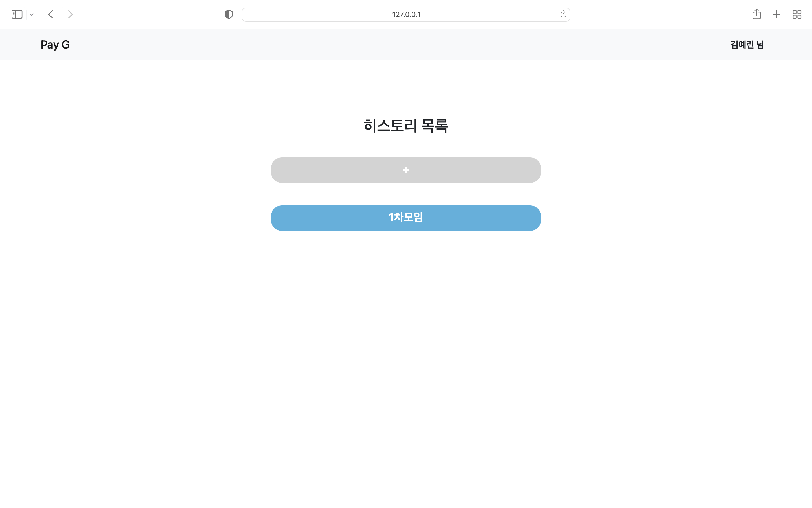The image size is (812, 508).
Task: Reload the page with the refresh icon
Action: click(x=563, y=14)
